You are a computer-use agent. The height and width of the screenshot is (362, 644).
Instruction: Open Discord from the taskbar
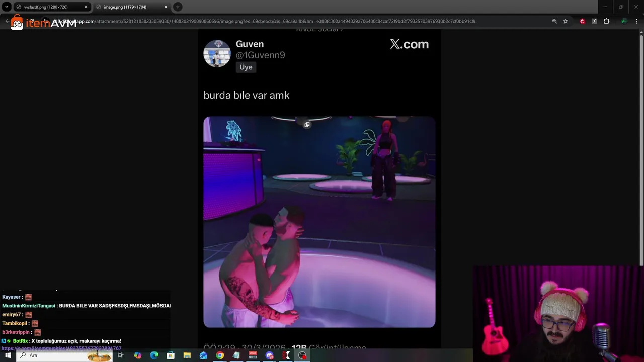(x=270, y=355)
